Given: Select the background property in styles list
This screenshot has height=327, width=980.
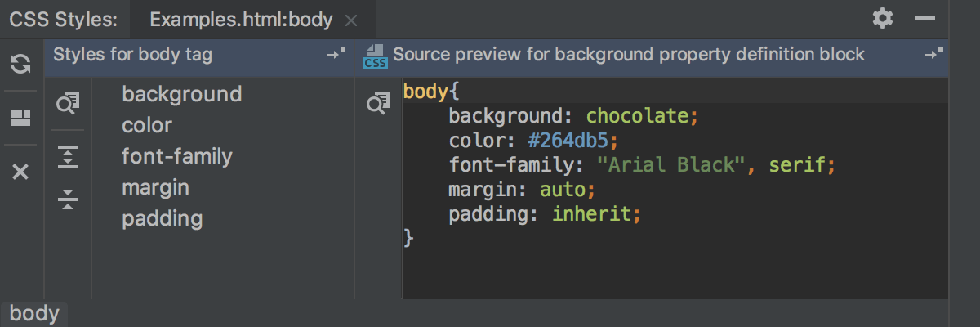Looking at the screenshot, I should (x=181, y=94).
